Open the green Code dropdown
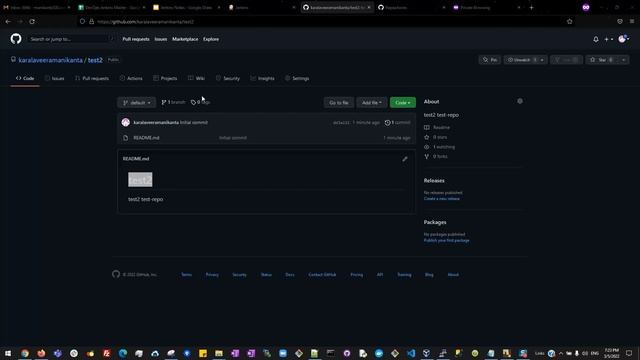This screenshot has width=640, height=360. pyautogui.click(x=403, y=102)
